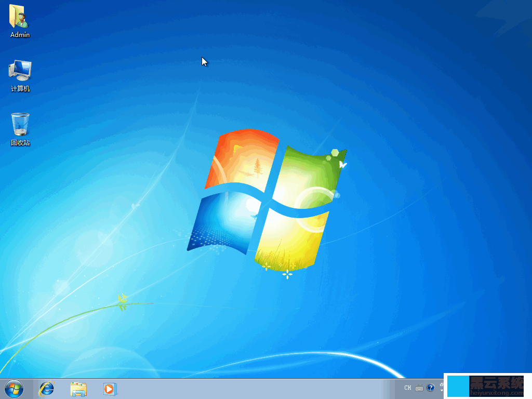The width and height of the screenshot is (532, 399).
Task: Open 计算机 (Computer) from the desktop
Action: 20,73
